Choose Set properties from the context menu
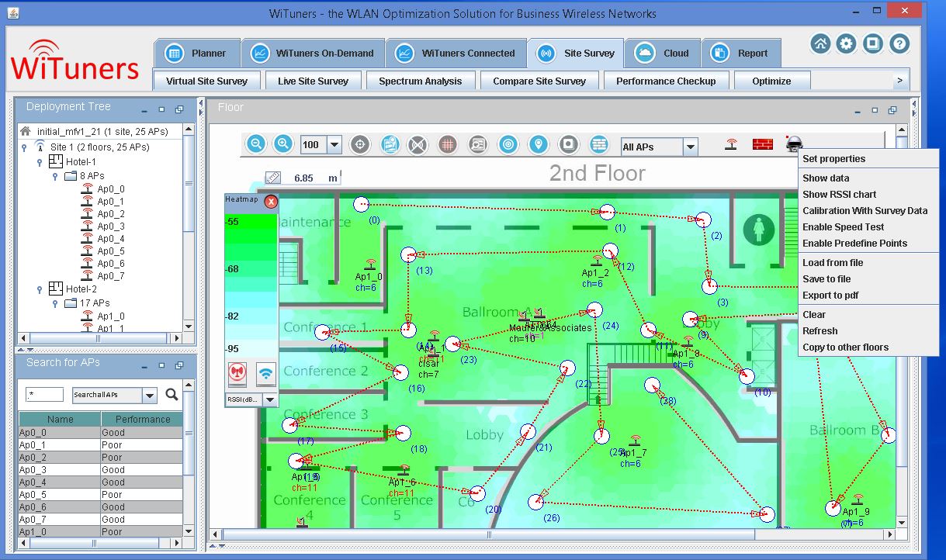 pos(868,159)
